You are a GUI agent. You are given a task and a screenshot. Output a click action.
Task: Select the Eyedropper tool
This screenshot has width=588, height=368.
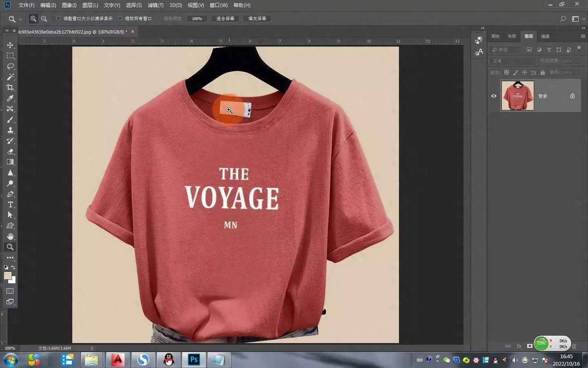(10, 98)
